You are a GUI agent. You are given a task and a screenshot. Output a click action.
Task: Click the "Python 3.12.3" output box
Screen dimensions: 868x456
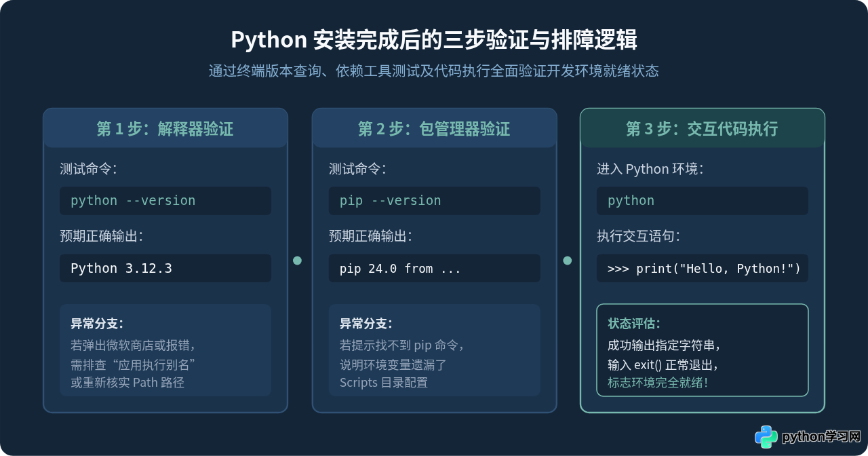click(165, 269)
